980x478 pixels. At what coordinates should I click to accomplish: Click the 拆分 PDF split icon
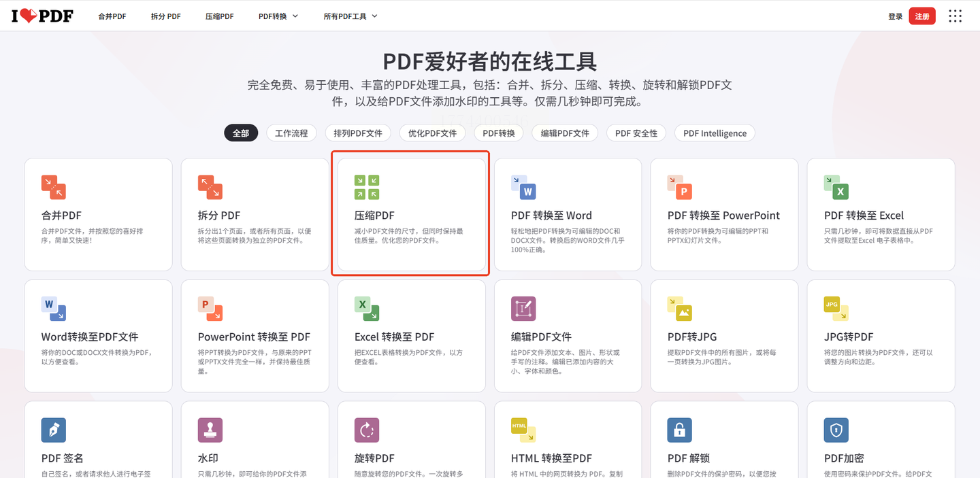(210, 187)
